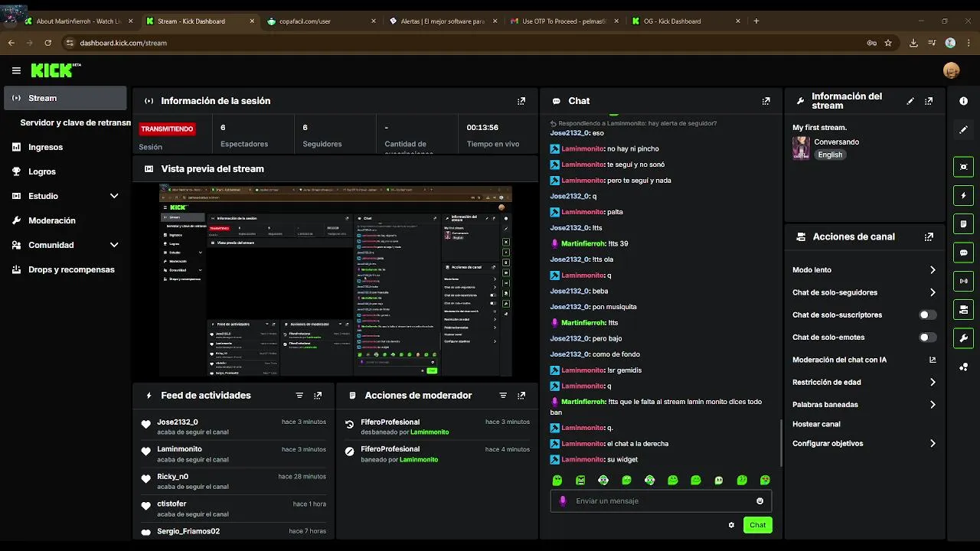Open AI chat moderation external link icon

[932, 360]
